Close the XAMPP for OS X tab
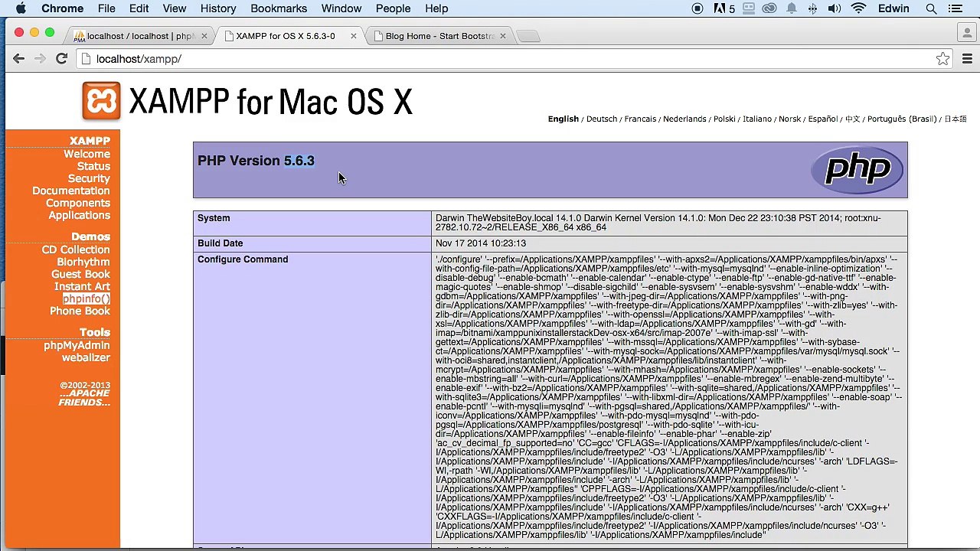Viewport: 980px width, 551px height. coord(353,36)
